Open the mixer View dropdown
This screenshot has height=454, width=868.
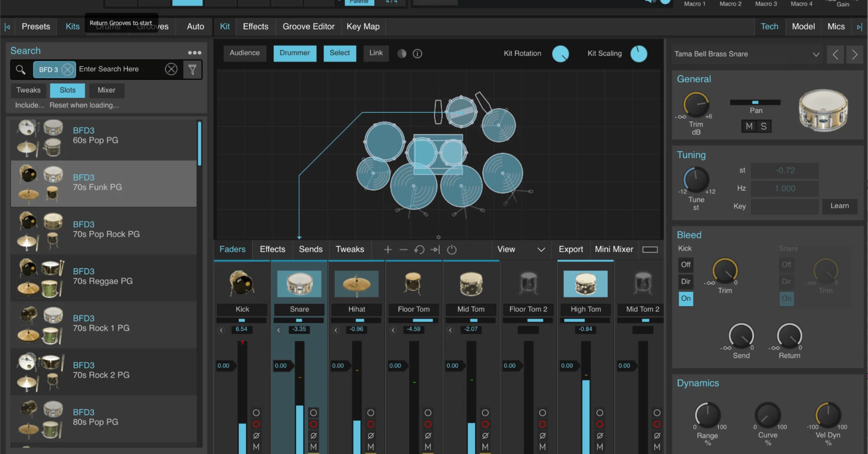[521, 249]
